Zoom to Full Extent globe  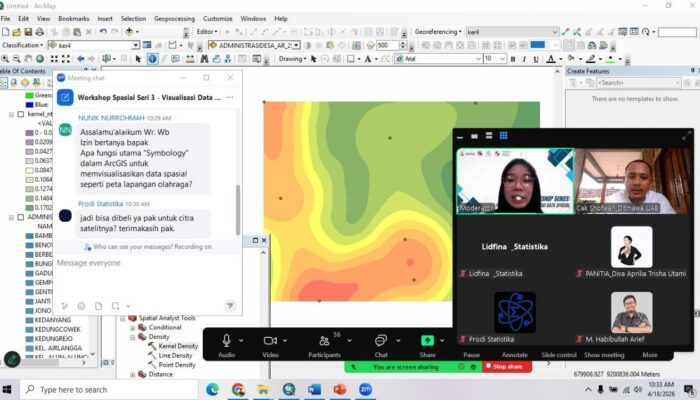(x=40, y=59)
